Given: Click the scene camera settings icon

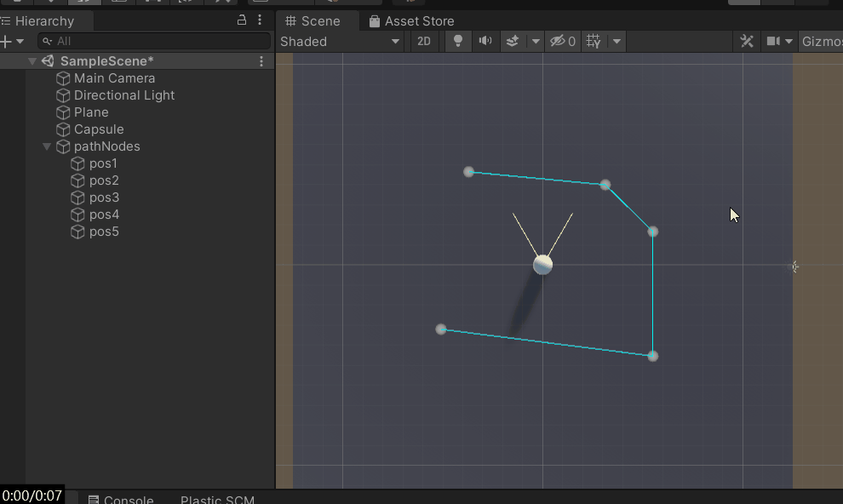Looking at the screenshot, I should click(x=773, y=42).
